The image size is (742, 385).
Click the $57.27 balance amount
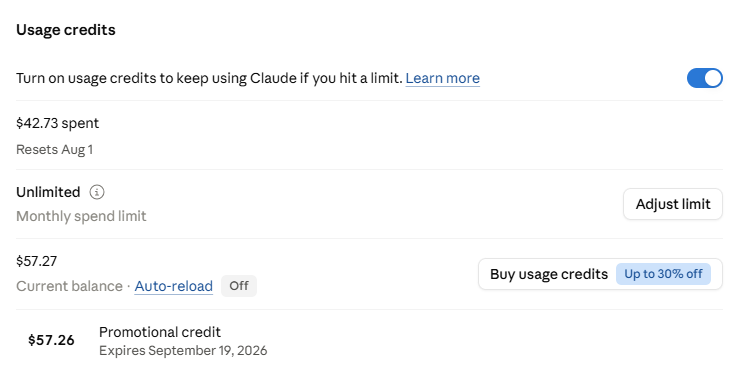coord(36,261)
